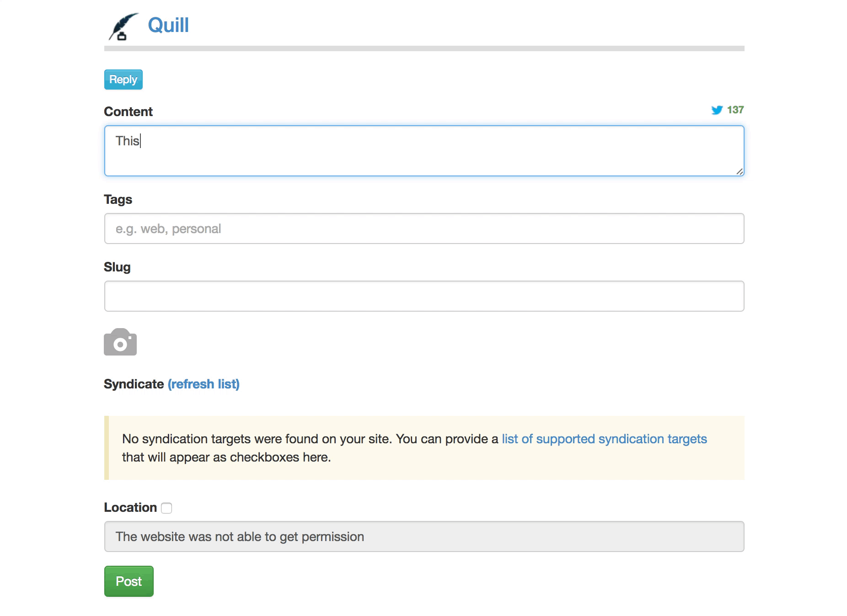The height and width of the screenshot is (616, 847).
Task: Click the refresh list link
Action: pyautogui.click(x=204, y=384)
